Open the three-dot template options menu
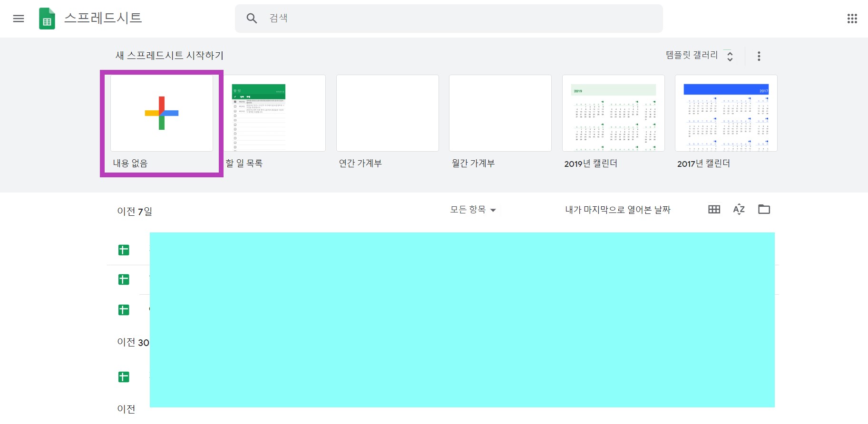The width and height of the screenshot is (868, 424). (x=759, y=56)
